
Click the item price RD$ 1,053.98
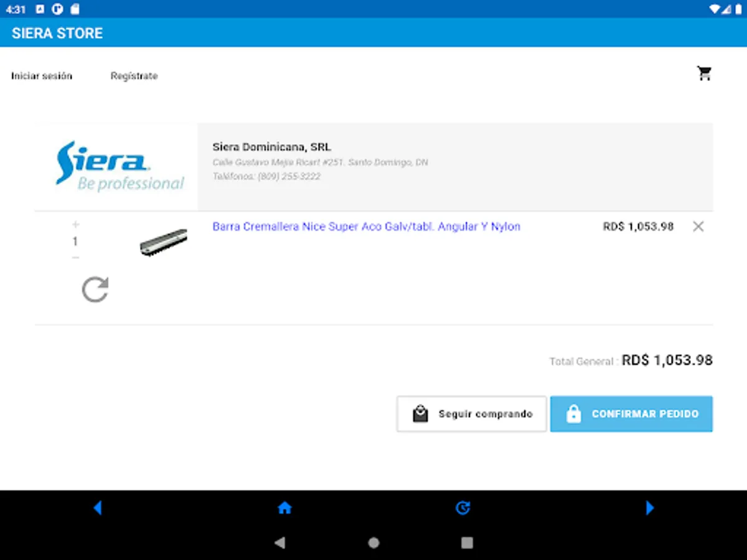point(638,226)
